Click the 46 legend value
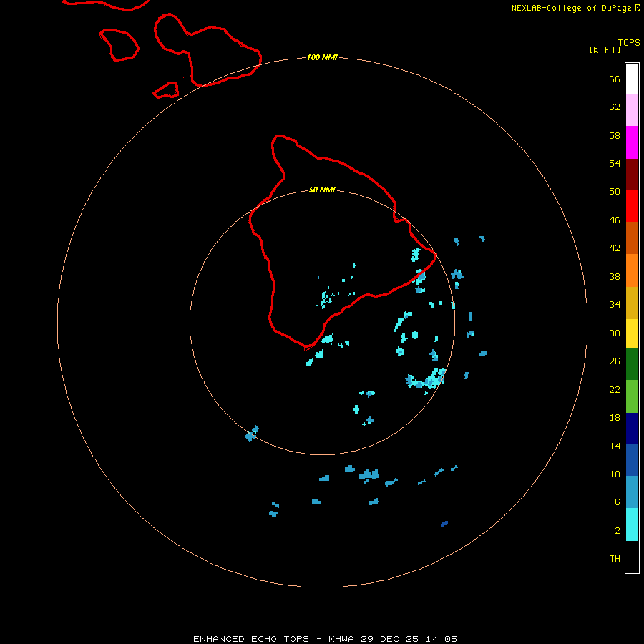Screen dimensions: 644x644 click(x=615, y=220)
